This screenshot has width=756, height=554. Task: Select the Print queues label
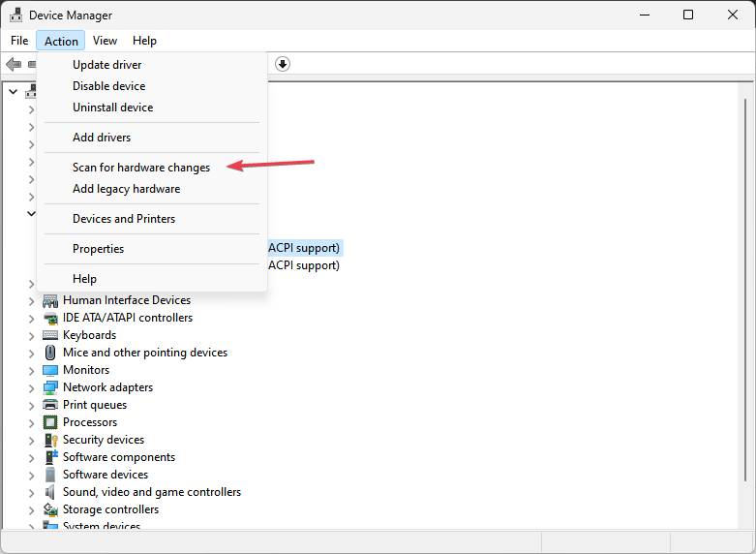[95, 405]
